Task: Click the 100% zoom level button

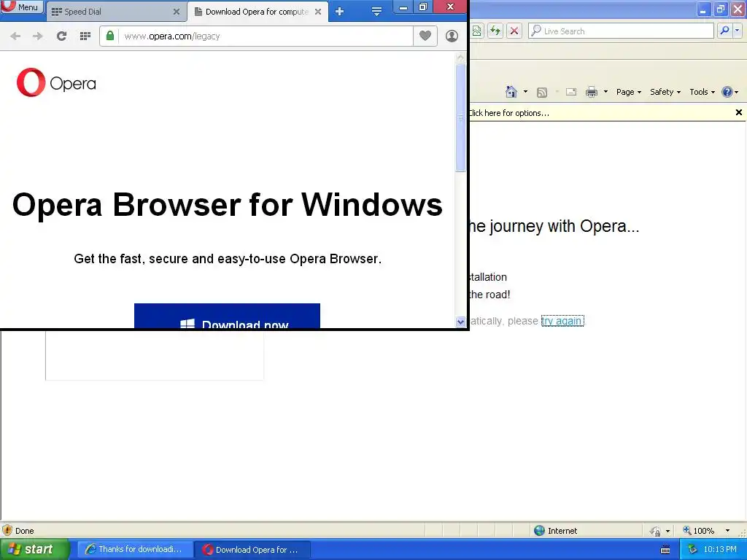Action: pos(699,531)
